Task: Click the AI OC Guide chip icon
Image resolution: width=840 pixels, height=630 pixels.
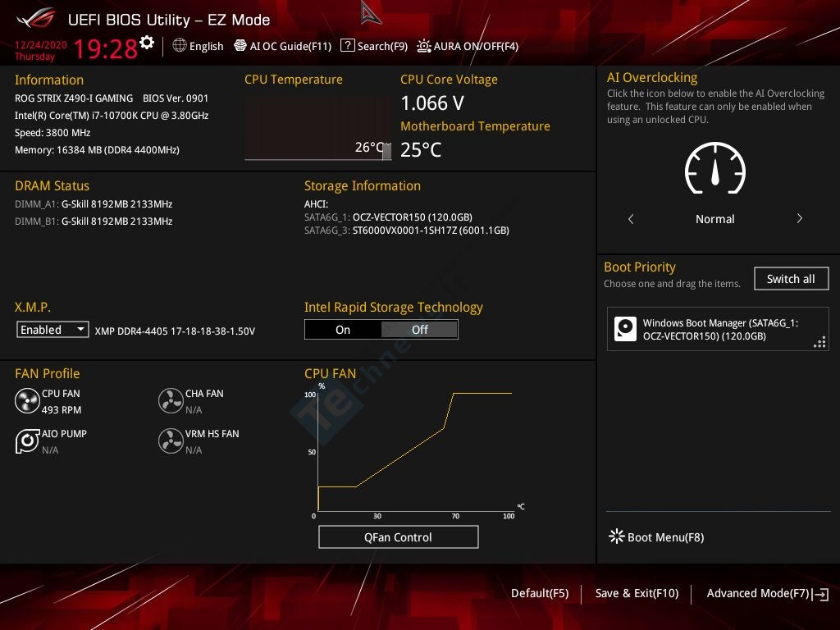Action: (240, 46)
